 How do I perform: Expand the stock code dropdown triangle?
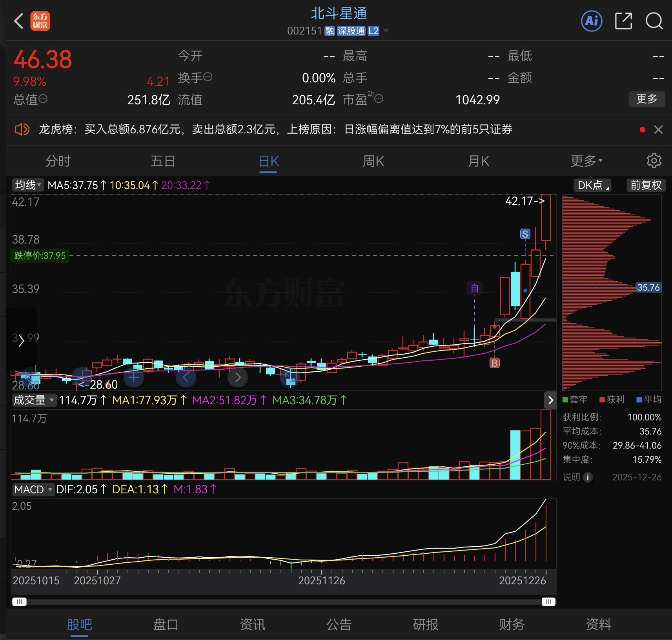[x=386, y=31]
